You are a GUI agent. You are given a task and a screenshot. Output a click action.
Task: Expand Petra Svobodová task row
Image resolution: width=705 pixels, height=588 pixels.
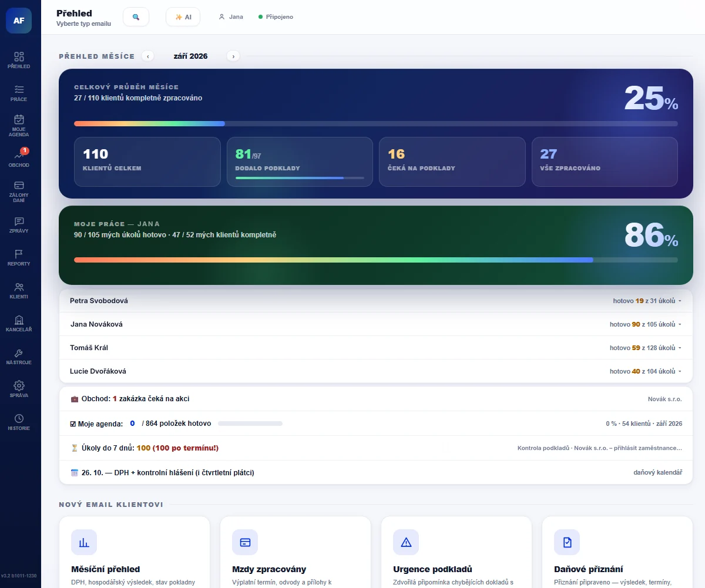(x=376, y=300)
